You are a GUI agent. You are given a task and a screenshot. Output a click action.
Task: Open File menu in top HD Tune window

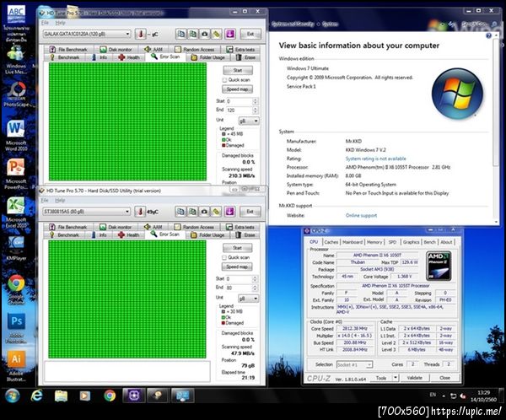click(x=45, y=23)
